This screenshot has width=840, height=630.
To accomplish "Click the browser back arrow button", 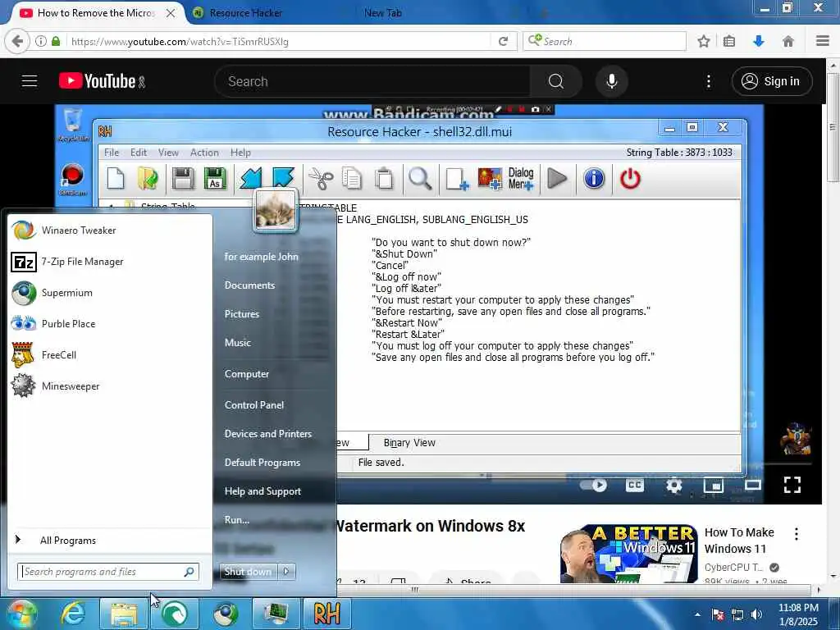I will pos(17,41).
